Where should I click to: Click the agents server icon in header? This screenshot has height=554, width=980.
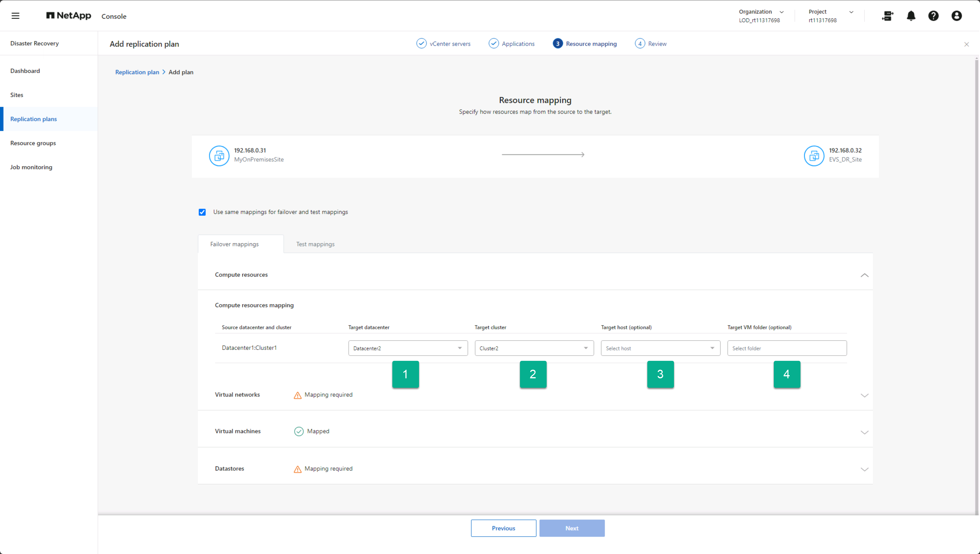point(887,15)
